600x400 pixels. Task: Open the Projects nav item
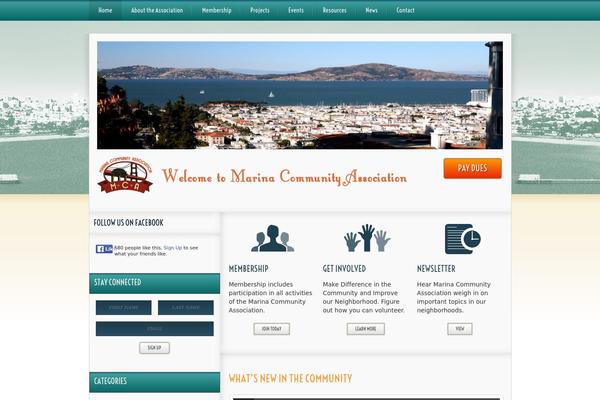coord(260,10)
